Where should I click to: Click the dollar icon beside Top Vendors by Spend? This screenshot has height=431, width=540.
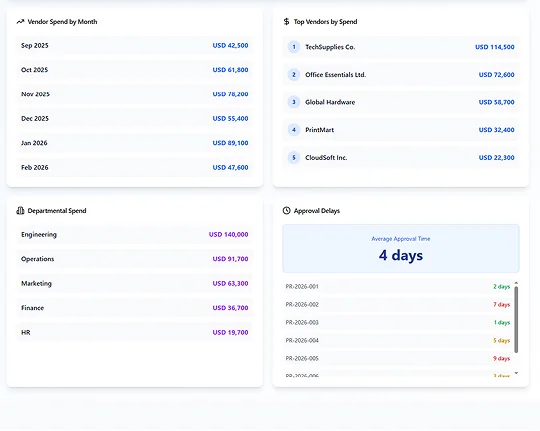pyautogui.click(x=286, y=22)
